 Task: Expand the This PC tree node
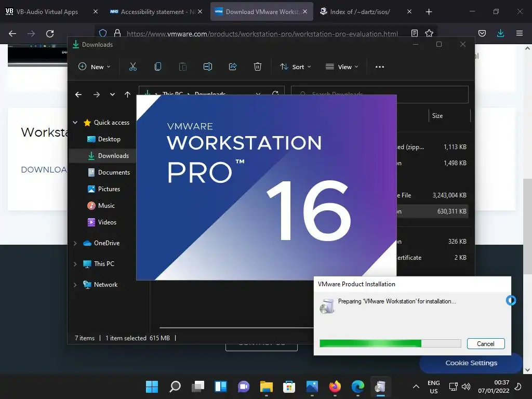75,264
